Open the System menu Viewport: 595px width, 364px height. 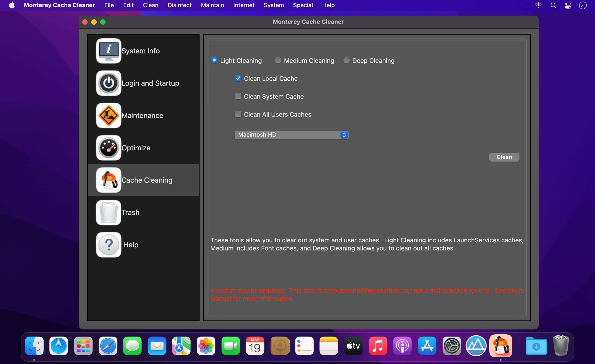coord(274,5)
